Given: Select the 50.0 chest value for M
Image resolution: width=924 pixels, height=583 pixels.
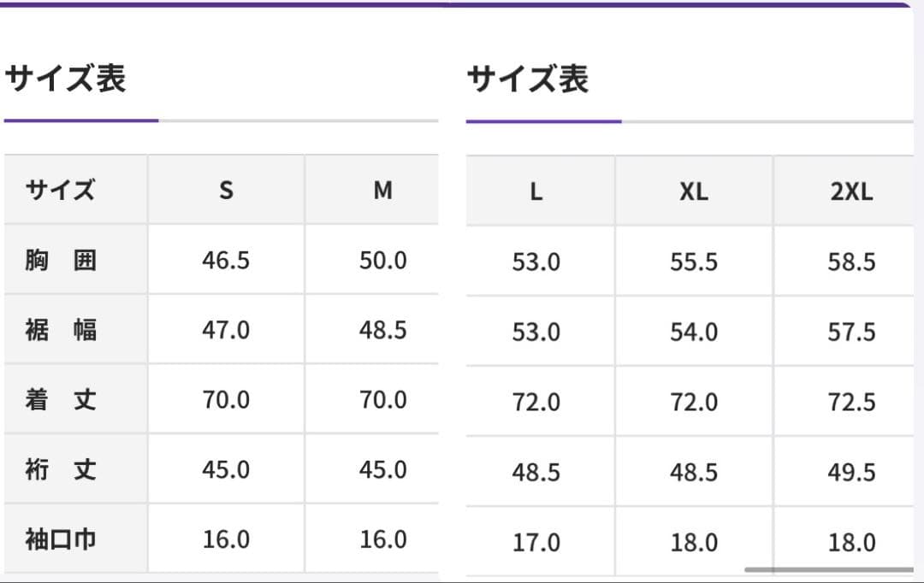Looking at the screenshot, I should [x=382, y=261].
